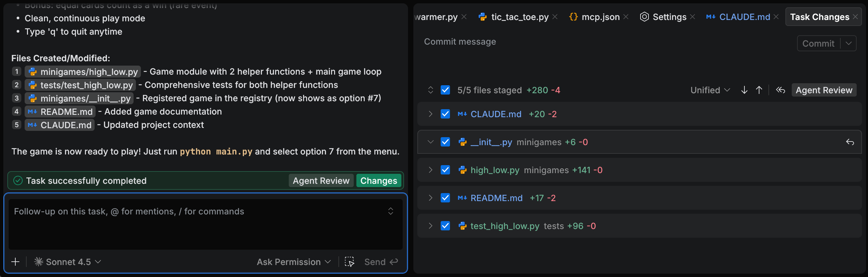Uncheck the 5/5 files staged checkbox
Screen dimensions: 868x277
click(x=445, y=90)
